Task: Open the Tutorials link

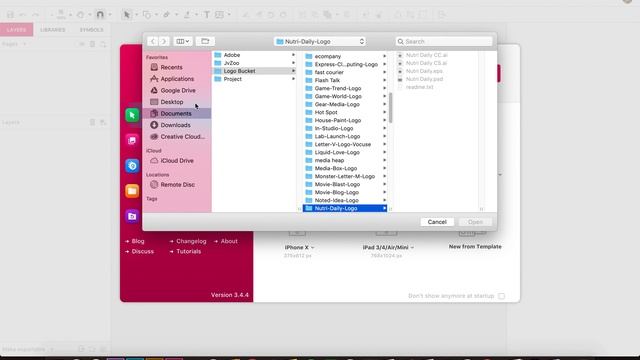Action: click(x=188, y=251)
